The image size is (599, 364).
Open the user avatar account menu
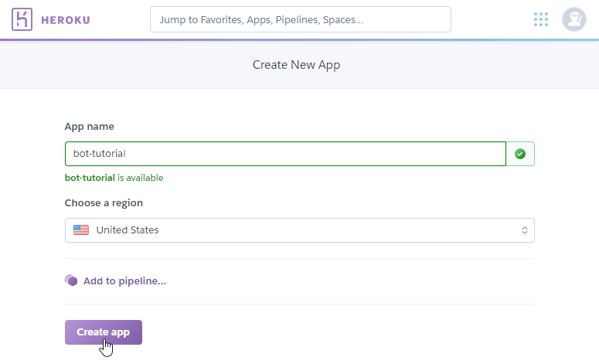coord(573,19)
